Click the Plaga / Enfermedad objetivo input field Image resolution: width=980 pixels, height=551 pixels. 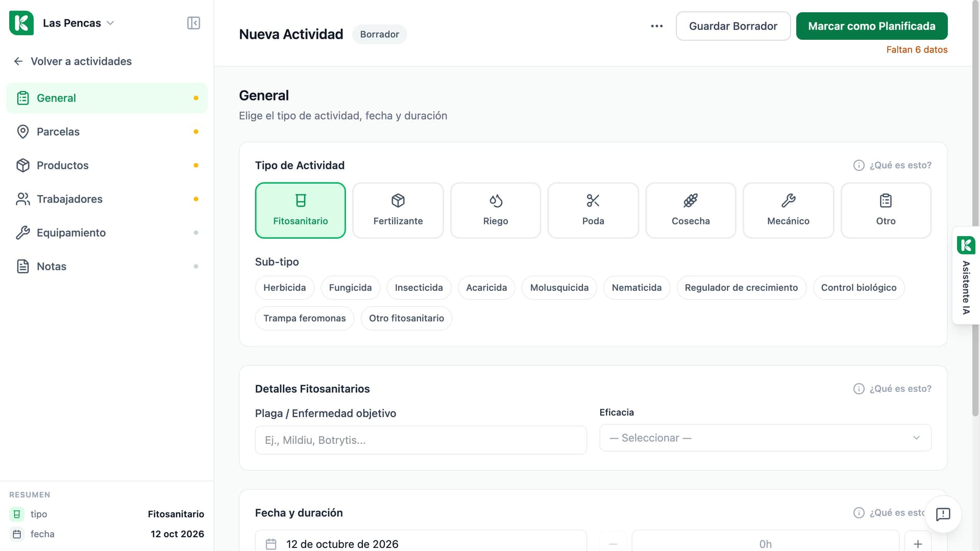[421, 440]
